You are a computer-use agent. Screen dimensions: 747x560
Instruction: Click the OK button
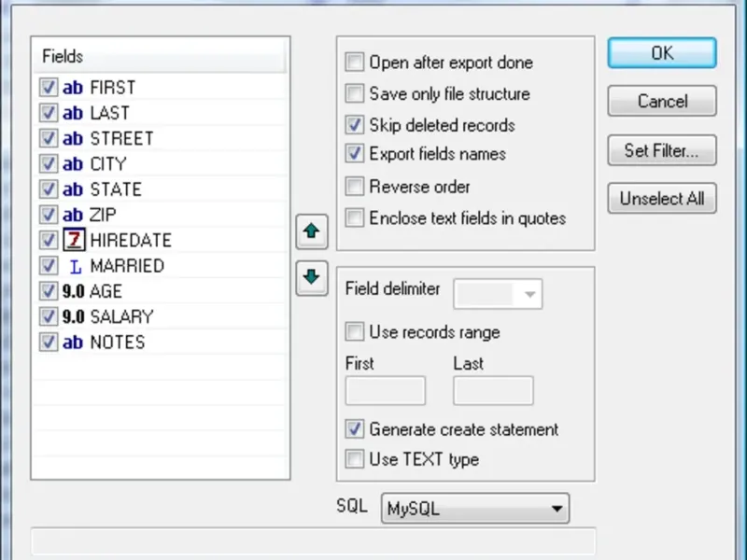(x=662, y=53)
